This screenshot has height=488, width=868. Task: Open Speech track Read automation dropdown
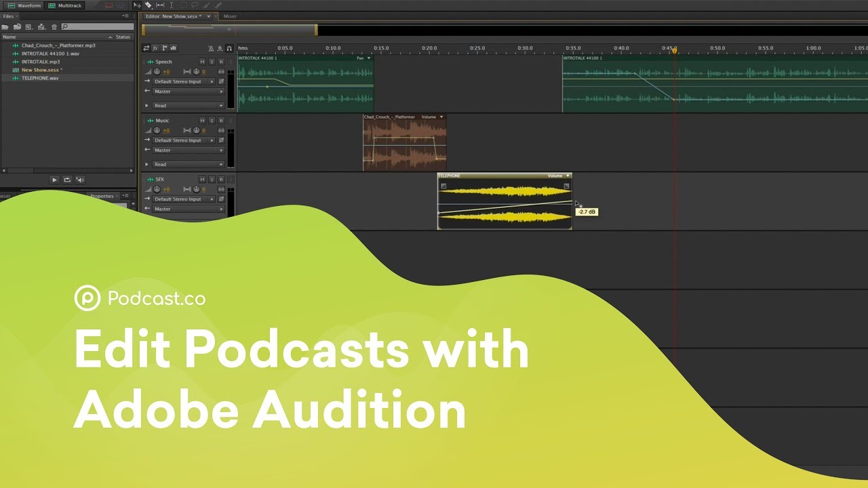[x=189, y=106]
